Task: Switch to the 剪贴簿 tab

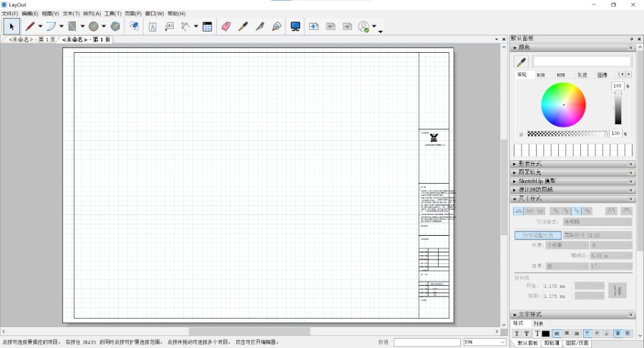Action: [x=550, y=343]
